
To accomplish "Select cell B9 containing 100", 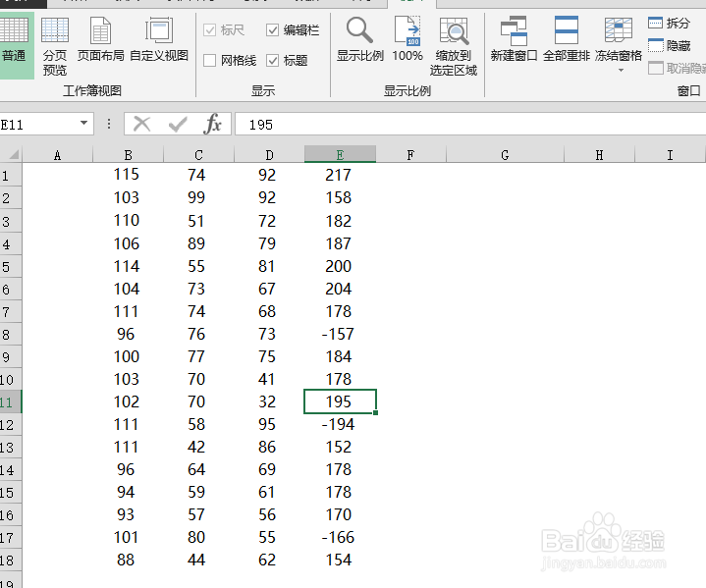I will click(128, 356).
